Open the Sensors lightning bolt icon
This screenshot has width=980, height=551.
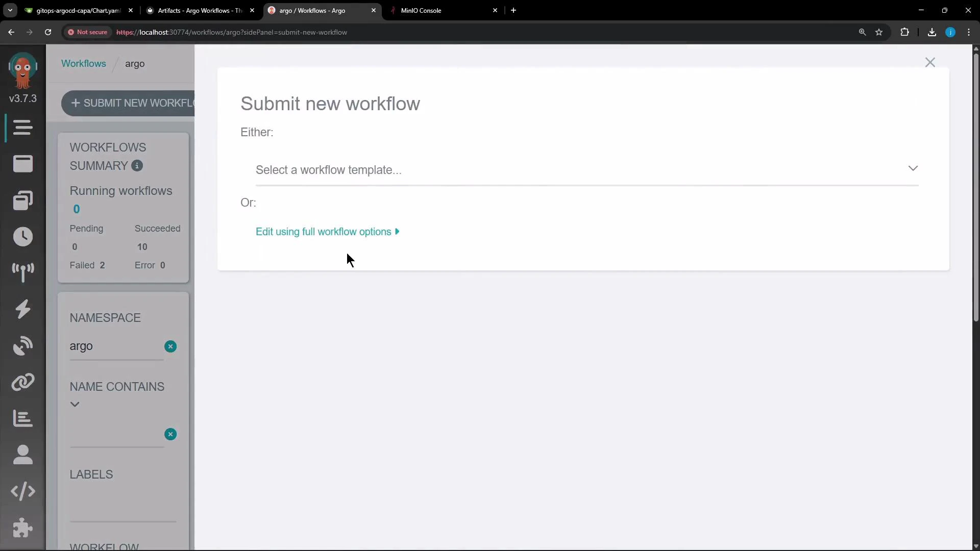tap(22, 309)
